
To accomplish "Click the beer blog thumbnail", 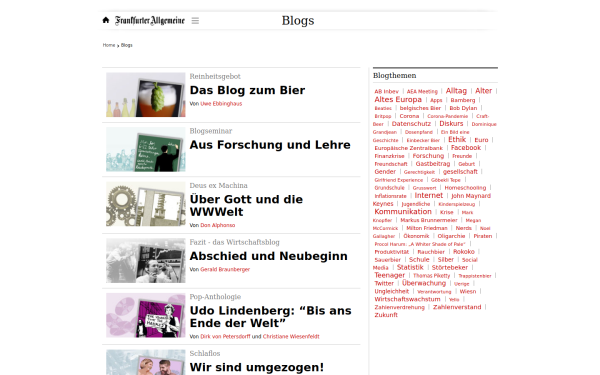I will point(146,95).
